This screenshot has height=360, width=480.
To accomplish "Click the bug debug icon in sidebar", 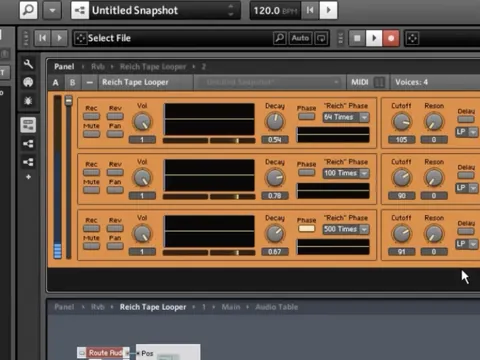I will tap(28, 100).
